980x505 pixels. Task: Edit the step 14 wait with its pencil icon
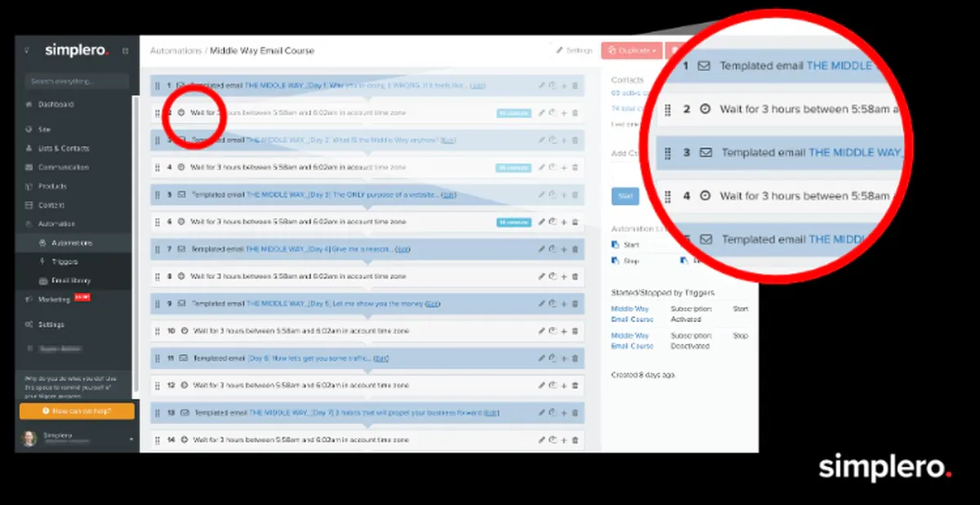[x=541, y=440]
